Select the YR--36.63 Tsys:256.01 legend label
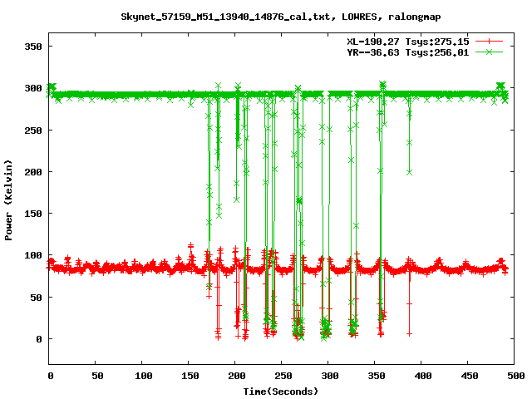532x399 pixels. [408, 52]
